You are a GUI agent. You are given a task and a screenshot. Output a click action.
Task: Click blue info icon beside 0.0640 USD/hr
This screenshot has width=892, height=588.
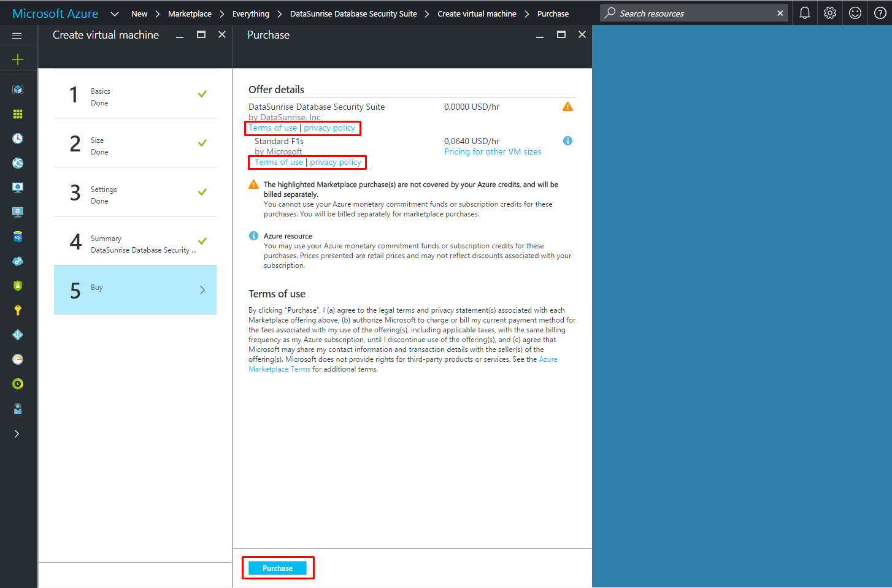(x=567, y=141)
